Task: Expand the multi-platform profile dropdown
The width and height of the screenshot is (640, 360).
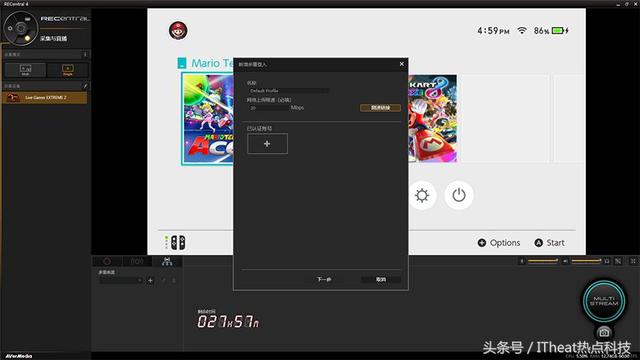Action: pyautogui.click(x=121, y=280)
